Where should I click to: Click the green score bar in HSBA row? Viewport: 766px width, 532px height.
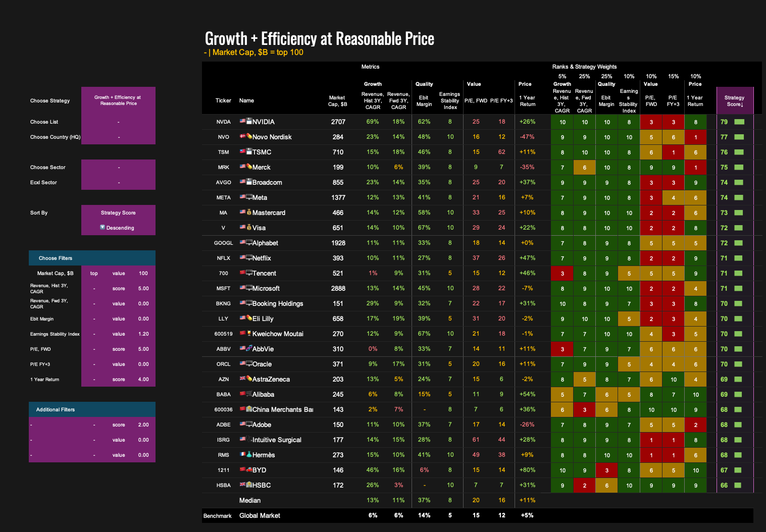click(738, 485)
